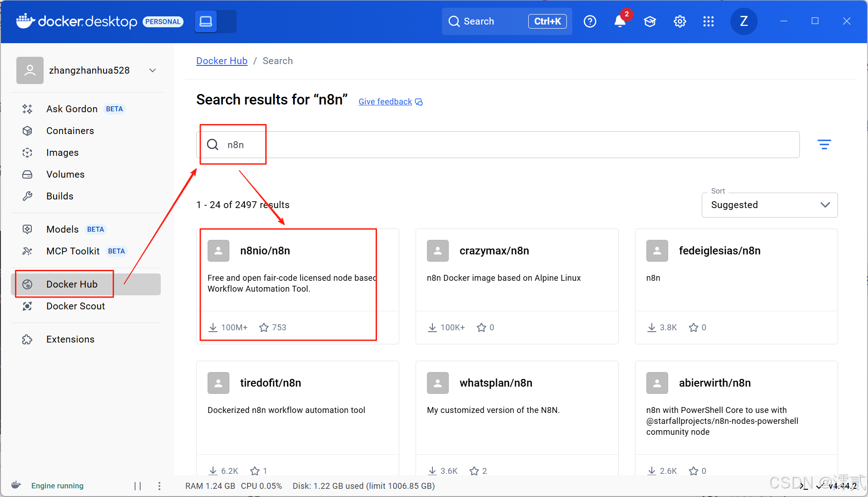Select Docker Hub in sidebar
This screenshot has width=868, height=497.
click(86, 284)
